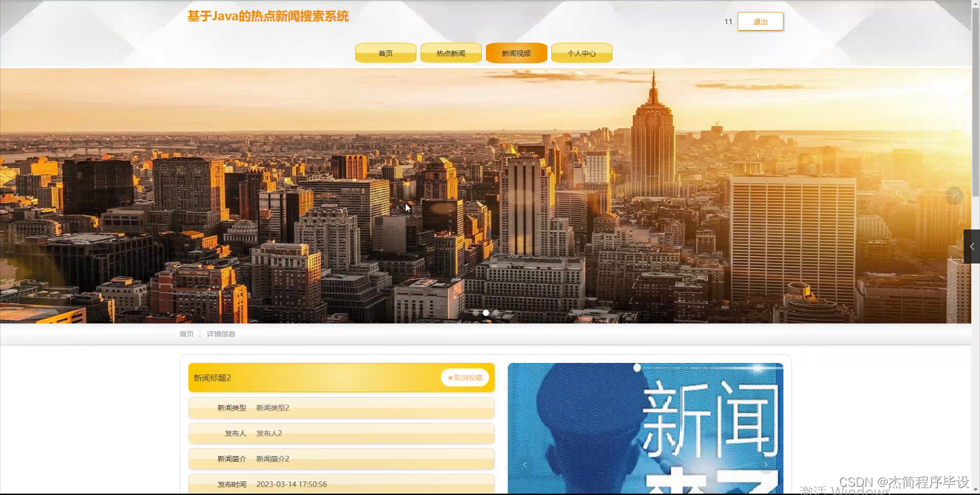The image size is (980, 495).
Task: Click the star icon on the favorite button
Action: [x=451, y=377]
